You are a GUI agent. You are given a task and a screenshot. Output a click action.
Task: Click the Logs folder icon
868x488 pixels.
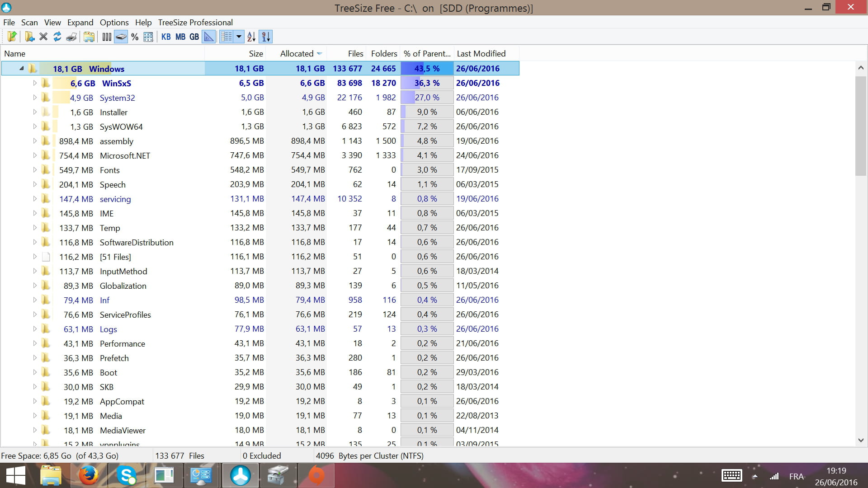[x=46, y=329]
